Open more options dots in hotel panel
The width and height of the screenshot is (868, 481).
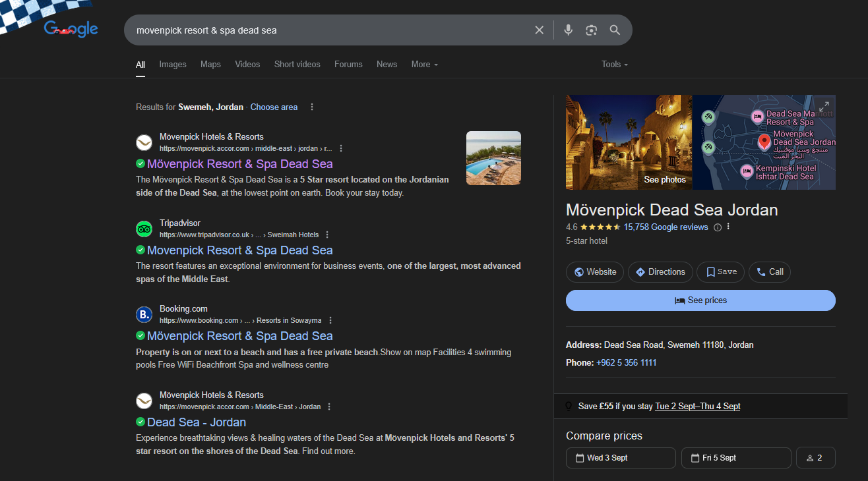click(x=728, y=227)
